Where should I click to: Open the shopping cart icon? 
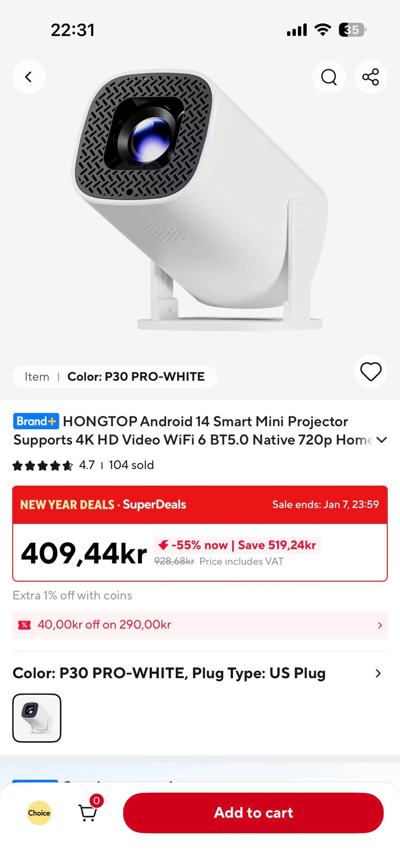(88, 813)
